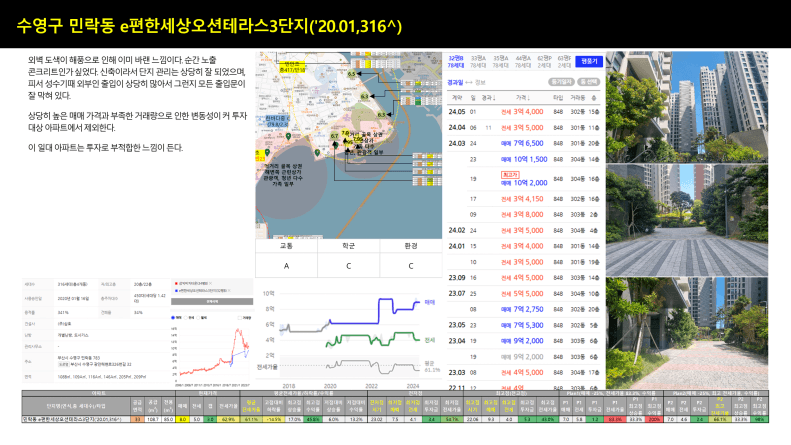Click the 환경 column header cell

click(411, 246)
